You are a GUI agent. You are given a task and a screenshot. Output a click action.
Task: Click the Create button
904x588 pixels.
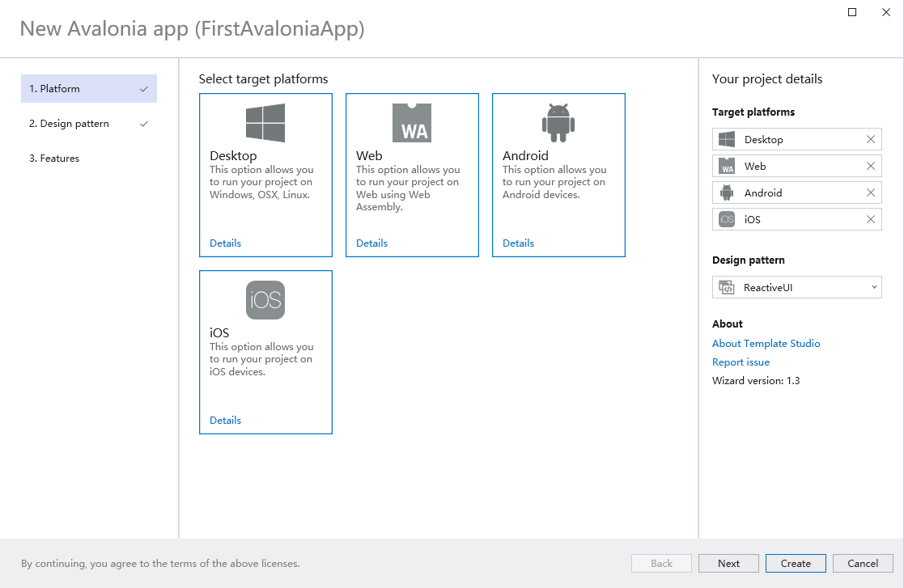[796, 563]
